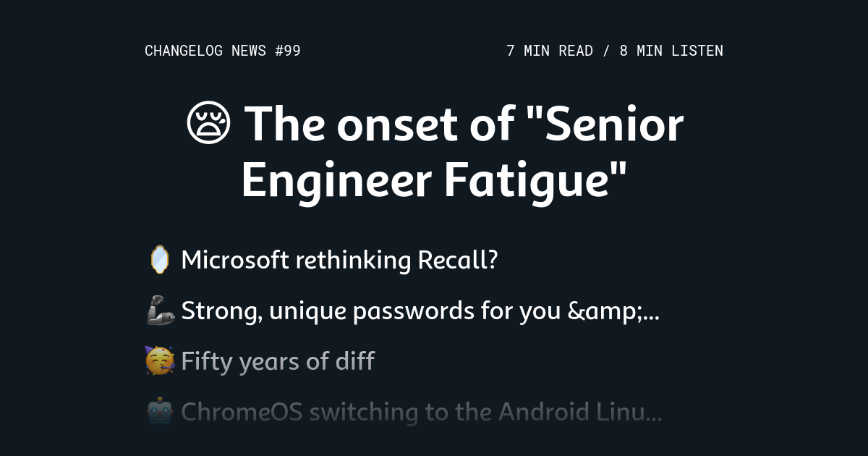Click the word CHANGELOG in the header
Screen dimensions: 868x456
tap(184, 51)
